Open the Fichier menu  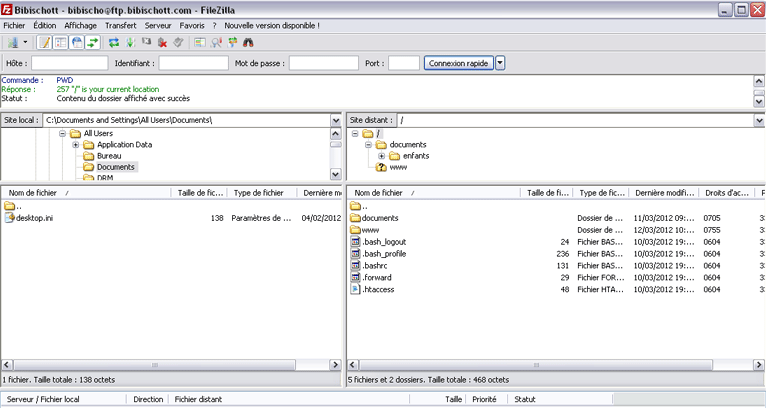[14, 25]
